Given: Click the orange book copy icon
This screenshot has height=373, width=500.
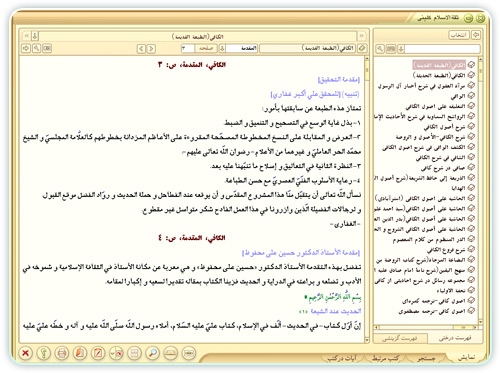Looking at the screenshot, I should tap(80, 353).
